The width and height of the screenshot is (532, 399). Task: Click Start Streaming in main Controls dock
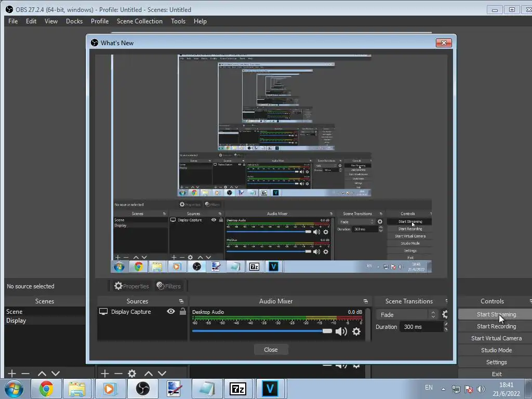pyautogui.click(x=496, y=314)
